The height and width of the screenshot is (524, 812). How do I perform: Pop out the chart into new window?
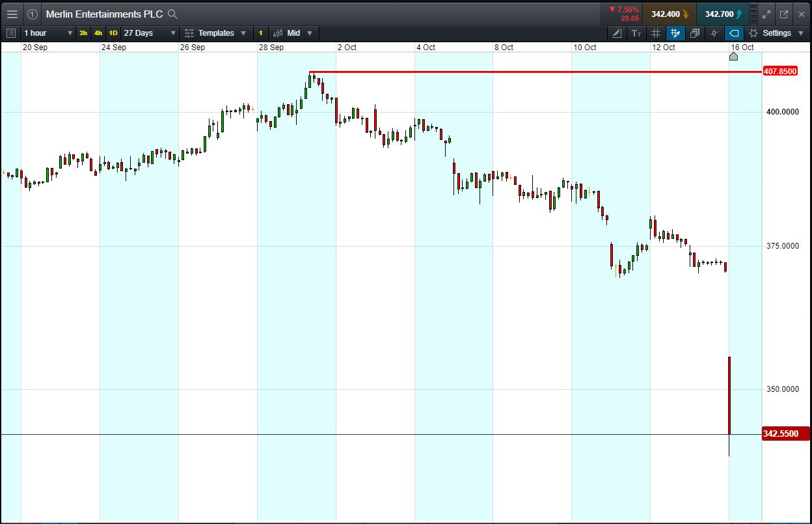click(x=784, y=14)
